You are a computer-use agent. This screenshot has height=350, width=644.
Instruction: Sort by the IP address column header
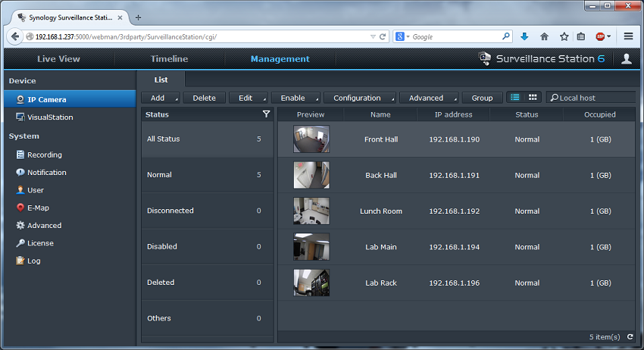click(x=453, y=114)
